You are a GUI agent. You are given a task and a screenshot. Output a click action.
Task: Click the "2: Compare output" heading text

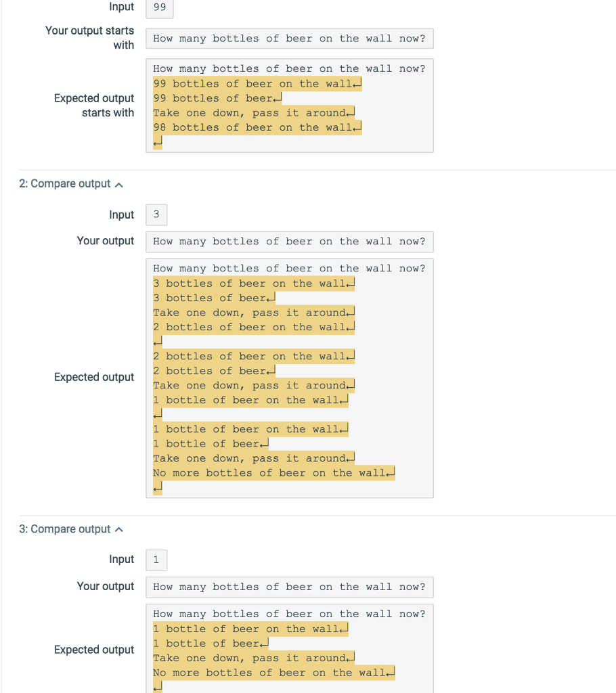(64, 183)
